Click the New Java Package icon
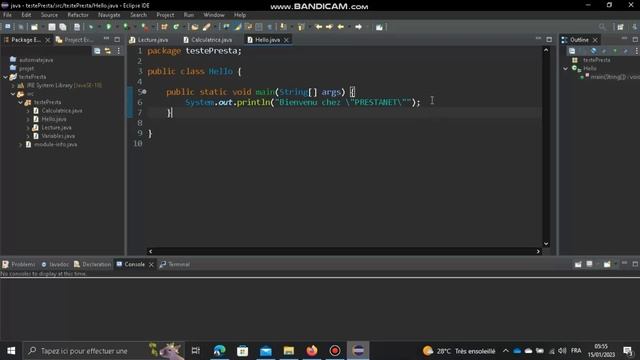Image resolution: width=640 pixels, height=360 pixels. click(x=164, y=27)
